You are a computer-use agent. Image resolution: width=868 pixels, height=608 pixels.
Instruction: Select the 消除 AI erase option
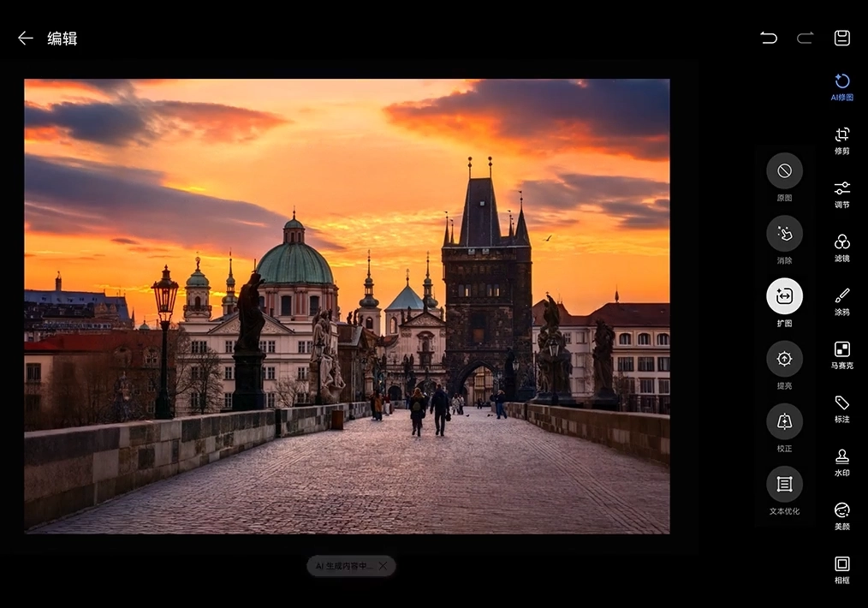[784, 234]
